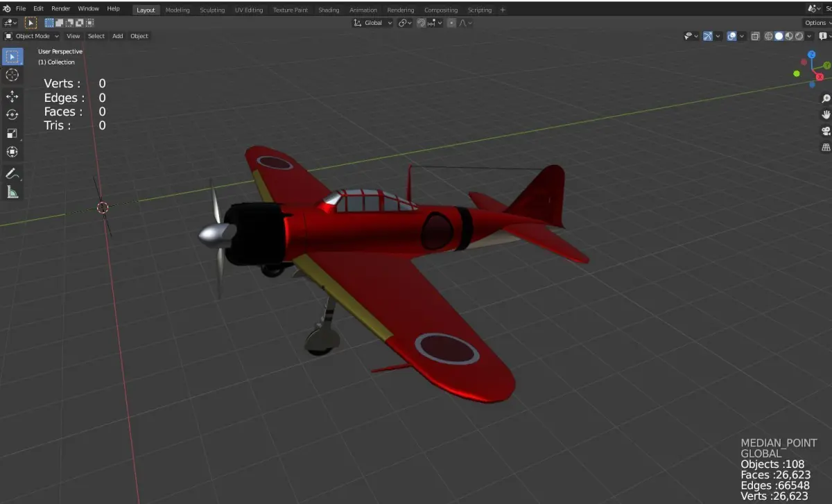
Task: Select the Scale tool
Action: click(x=12, y=133)
